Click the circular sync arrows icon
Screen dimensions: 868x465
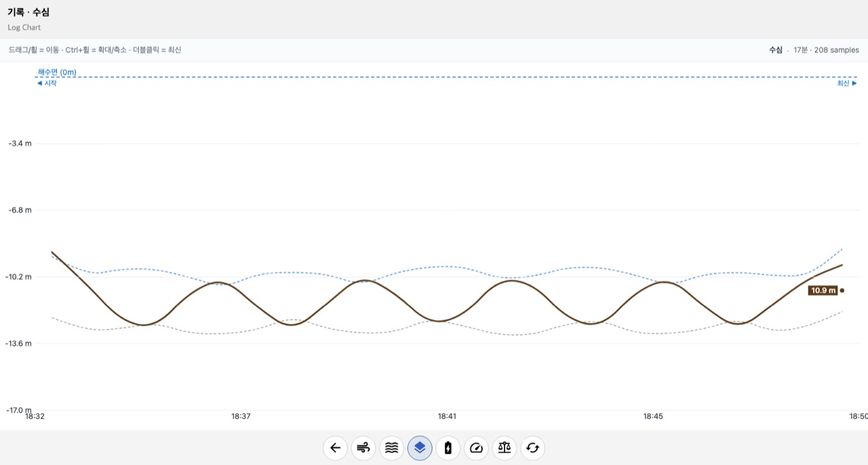[532, 448]
